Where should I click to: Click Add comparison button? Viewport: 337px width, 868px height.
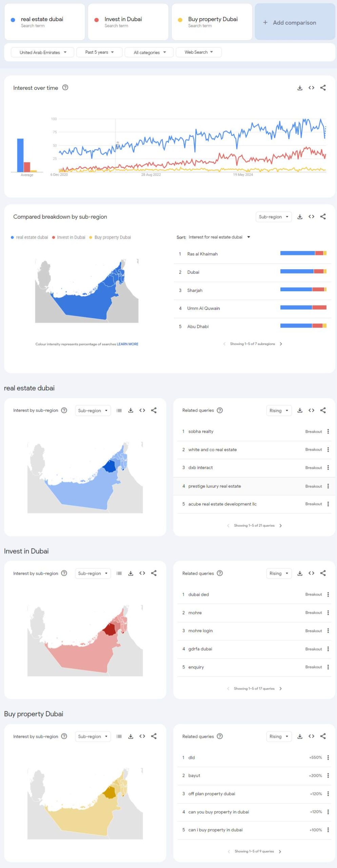(294, 23)
